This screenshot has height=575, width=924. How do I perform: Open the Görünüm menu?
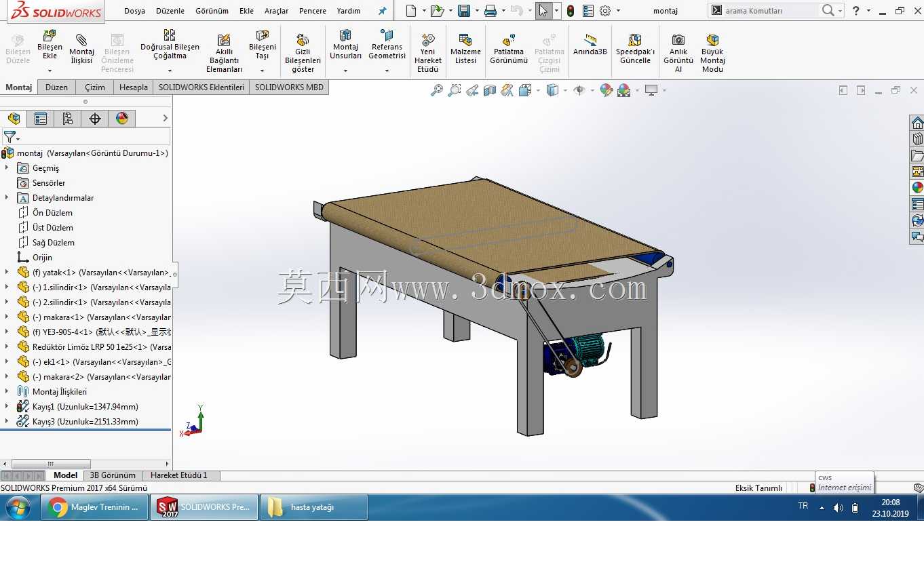[x=212, y=11]
